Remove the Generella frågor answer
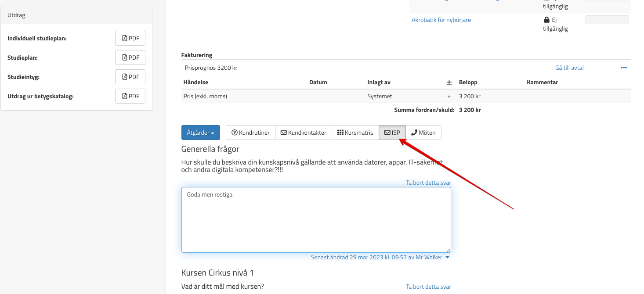This screenshot has width=644, height=294. coord(428,183)
